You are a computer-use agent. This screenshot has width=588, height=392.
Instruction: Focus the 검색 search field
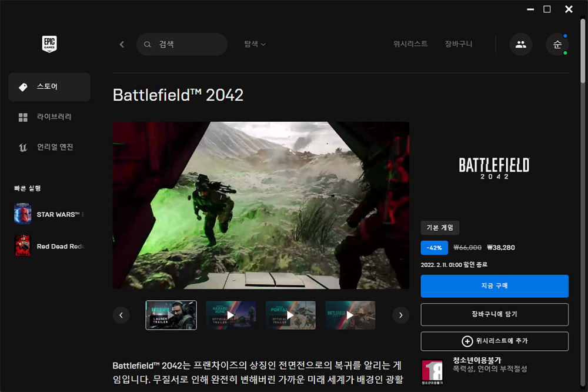182,44
